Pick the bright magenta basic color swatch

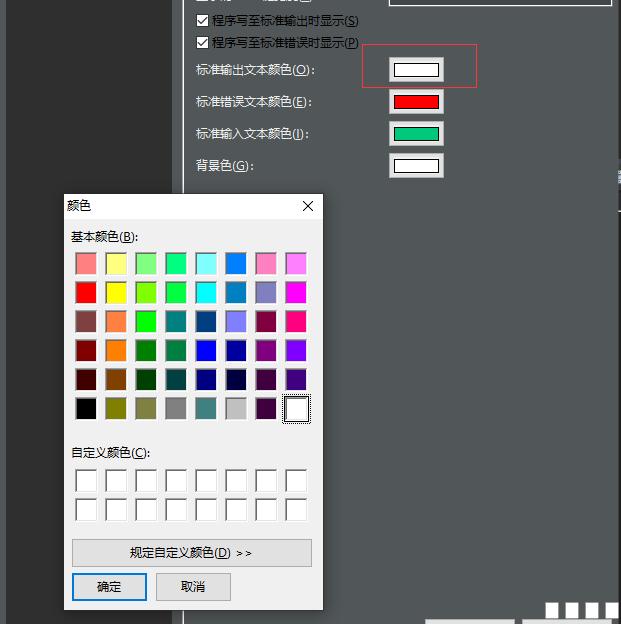[x=297, y=293]
